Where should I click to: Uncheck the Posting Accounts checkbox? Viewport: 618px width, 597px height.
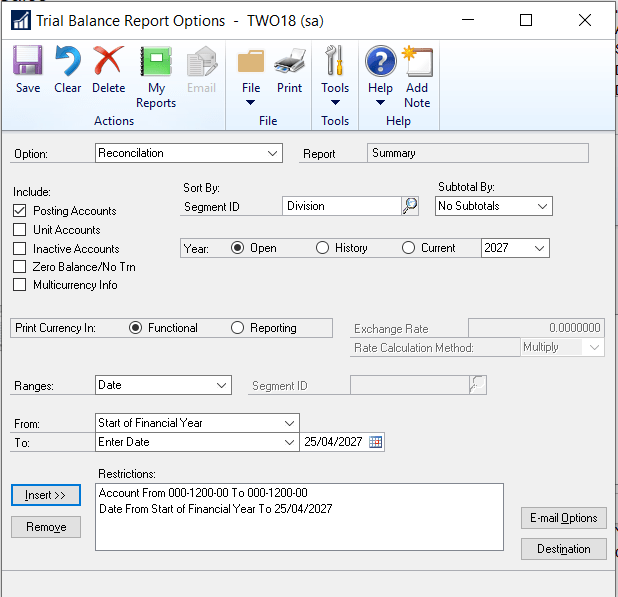20,211
